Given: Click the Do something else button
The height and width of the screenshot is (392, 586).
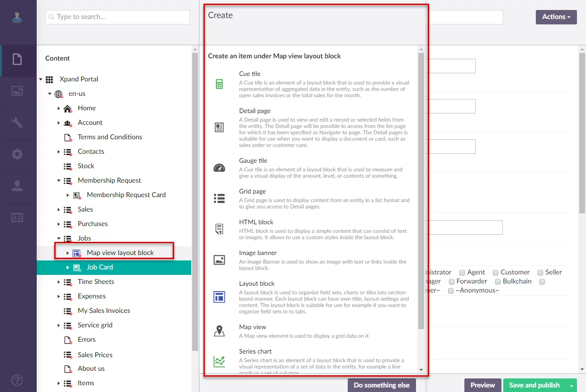Looking at the screenshot, I should coord(381,385).
